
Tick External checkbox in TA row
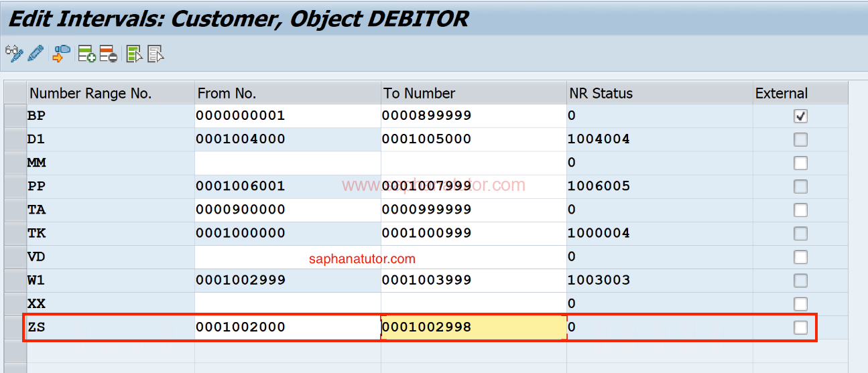[x=800, y=210]
